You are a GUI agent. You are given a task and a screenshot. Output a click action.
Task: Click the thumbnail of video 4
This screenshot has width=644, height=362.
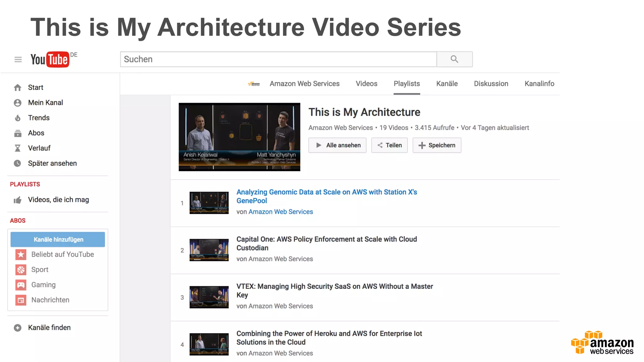click(x=209, y=344)
